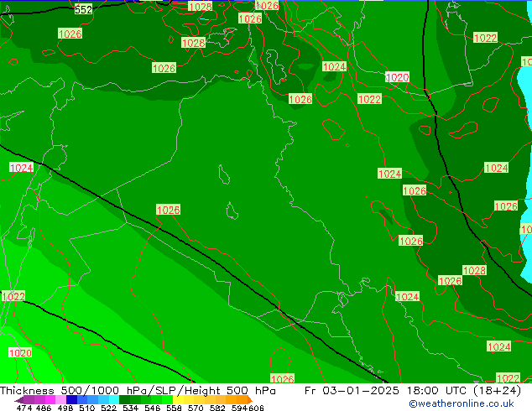This screenshot has width=532, height=411.
Task: Click the 1022 label beside the white 1020 label
Action: click(x=370, y=99)
